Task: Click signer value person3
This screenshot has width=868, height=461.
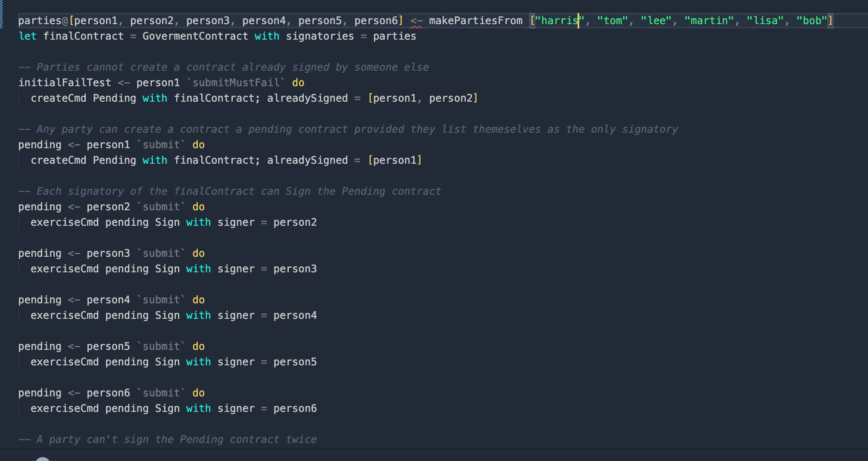Action: 295,269
